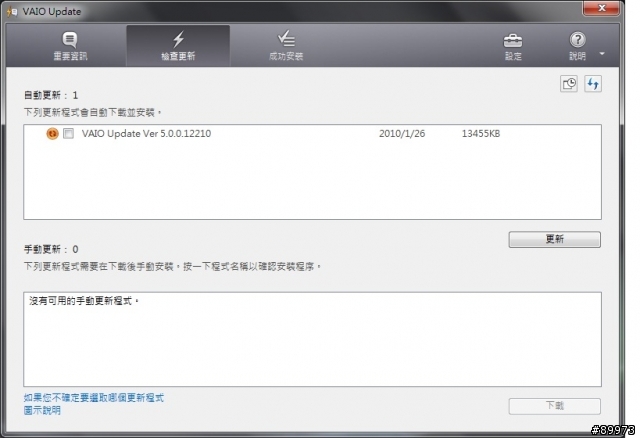Open the 如果您不確定要選取哪個更新程式 link
This screenshot has height=438, width=640.
93,398
